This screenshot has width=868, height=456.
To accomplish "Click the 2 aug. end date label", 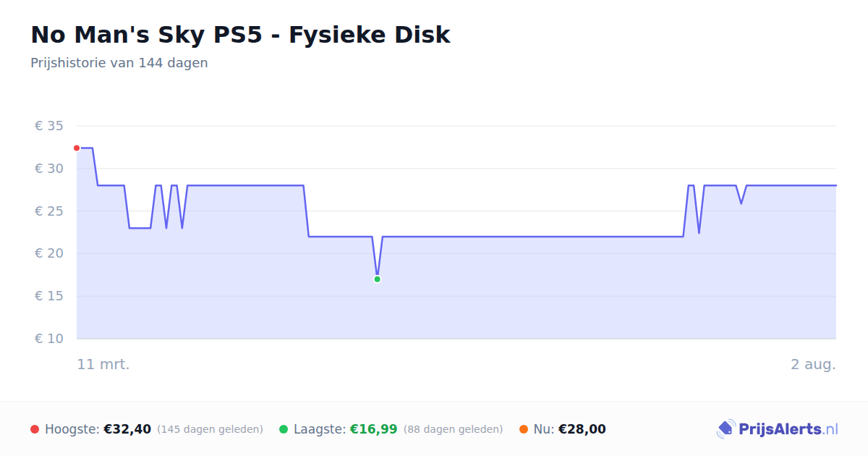I will [x=813, y=364].
